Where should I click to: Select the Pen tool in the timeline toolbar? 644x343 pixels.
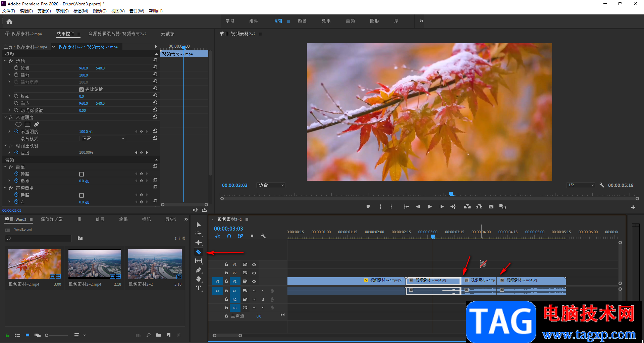coord(199,270)
